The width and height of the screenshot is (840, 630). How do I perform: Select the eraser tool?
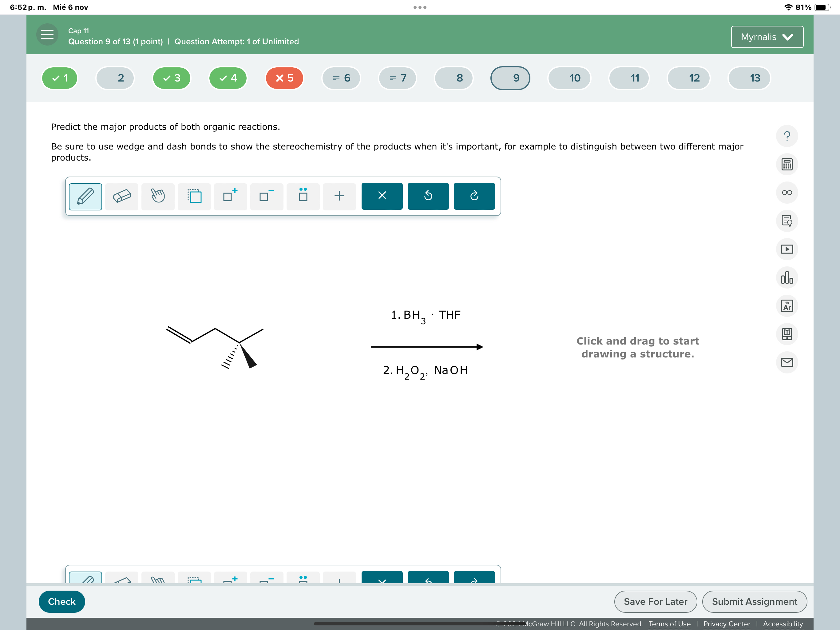point(121,196)
